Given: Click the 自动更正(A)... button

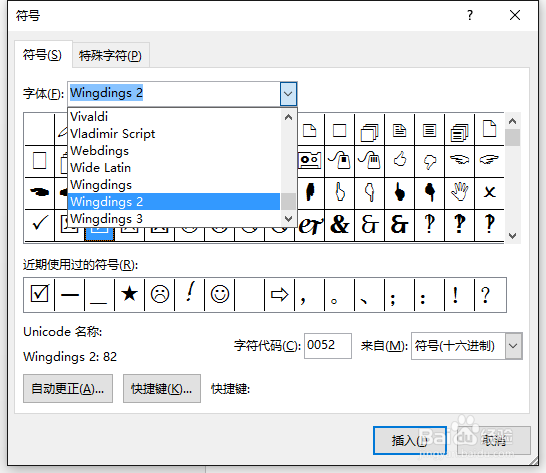Looking at the screenshot, I should 68,389.
